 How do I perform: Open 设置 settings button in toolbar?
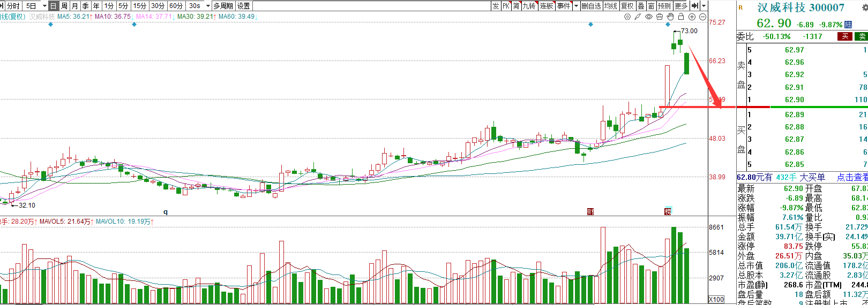(x=244, y=6)
